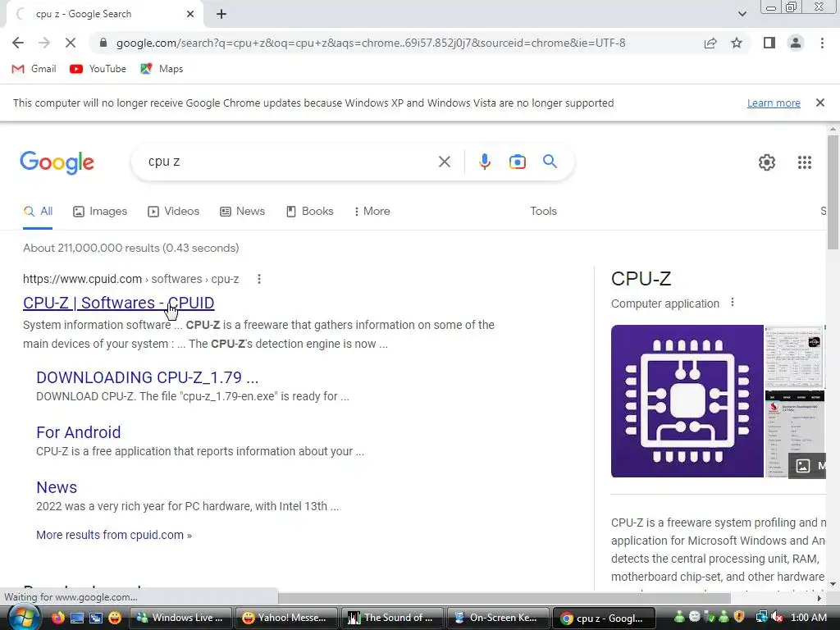Open a new browser tab
Viewport: 840px width, 630px height.
click(x=221, y=14)
